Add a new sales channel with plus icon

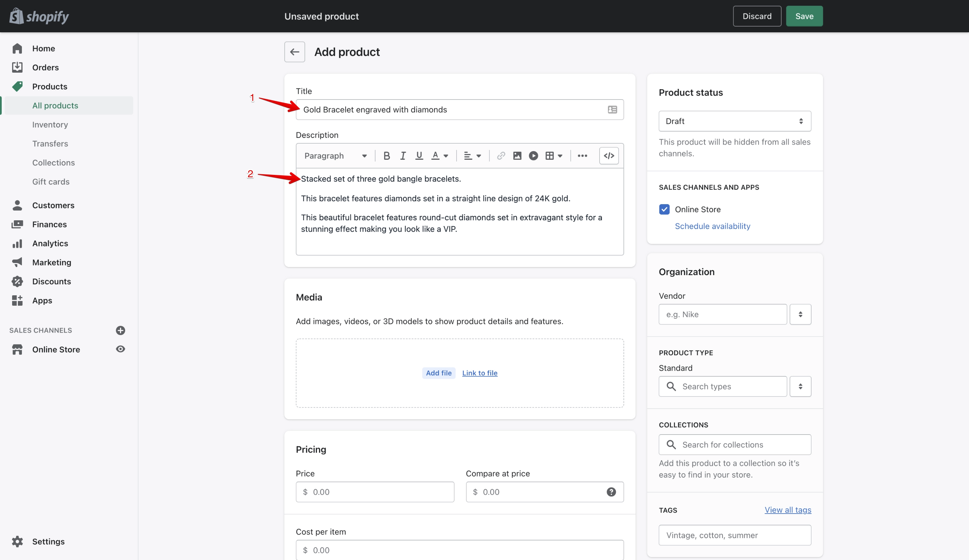pyautogui.click(x=120, y=331)
